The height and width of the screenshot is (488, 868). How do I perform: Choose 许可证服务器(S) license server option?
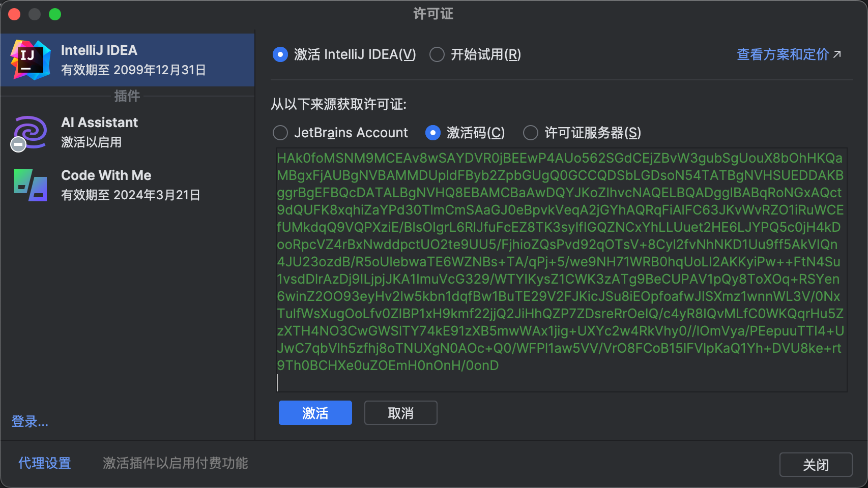tap(531, 133)
